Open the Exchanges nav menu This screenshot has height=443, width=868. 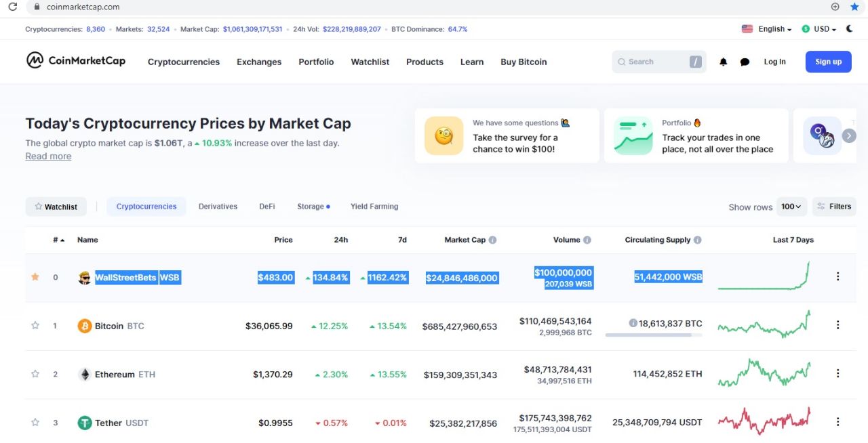tap(259, 62)
